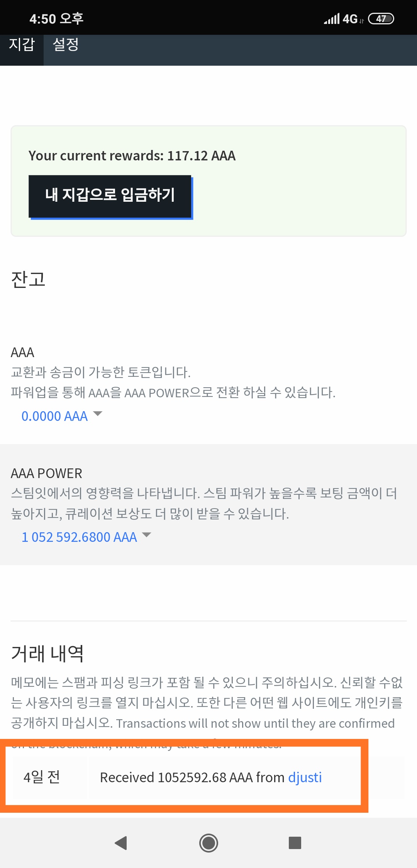Tap the 거래 내역 heading
417x868 pixels.
[47, 654]
